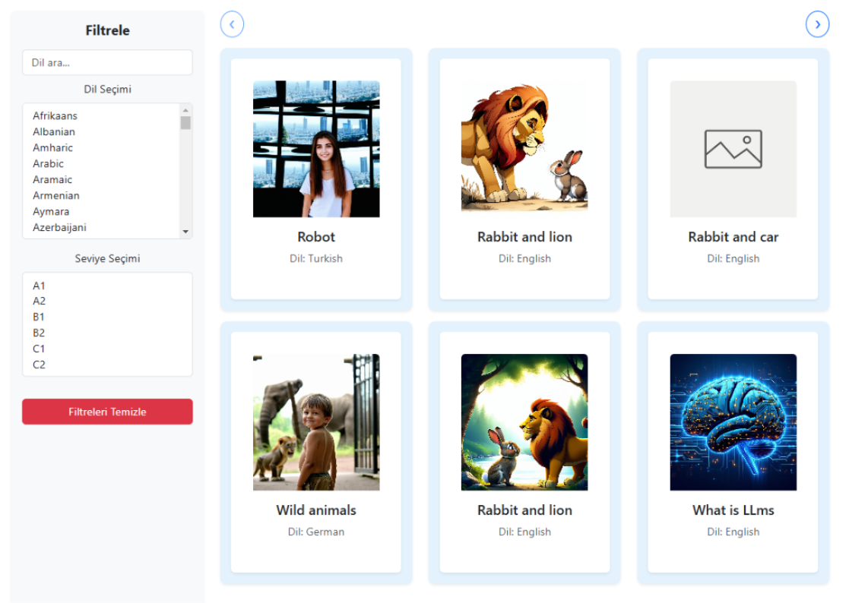
Task: Open the What is LLms brain image
Action: click(733, 422)
